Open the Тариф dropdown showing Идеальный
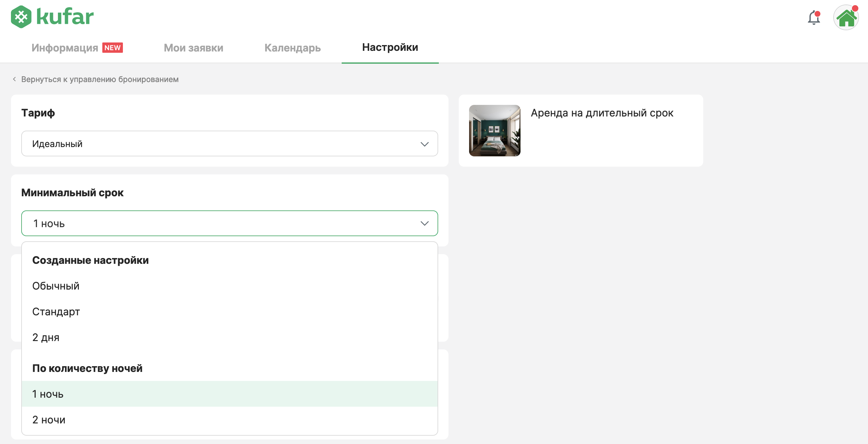 pos(229,143)
